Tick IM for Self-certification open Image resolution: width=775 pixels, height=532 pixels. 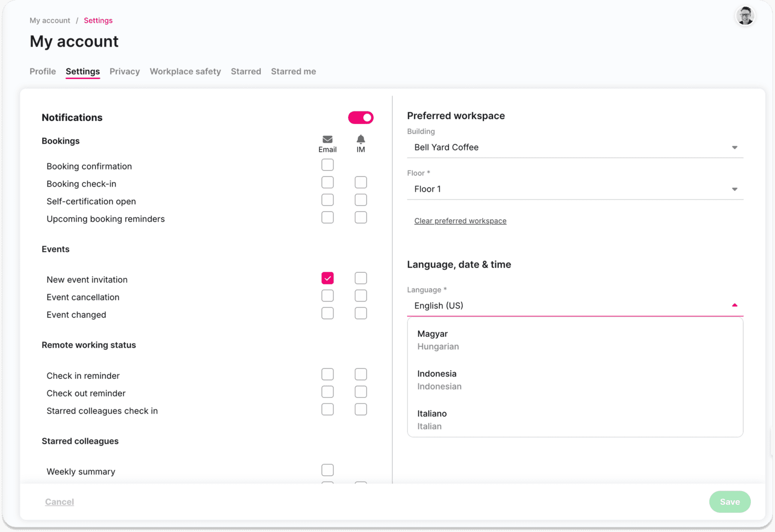361,200
